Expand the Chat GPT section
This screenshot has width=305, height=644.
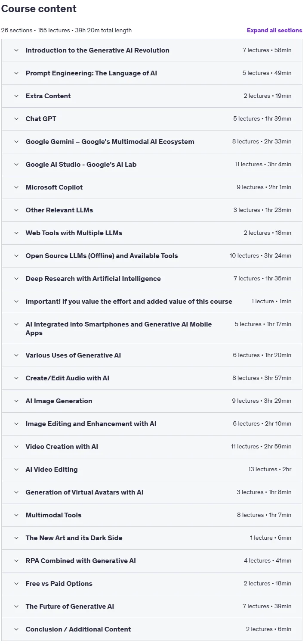[x=152, y=119]
